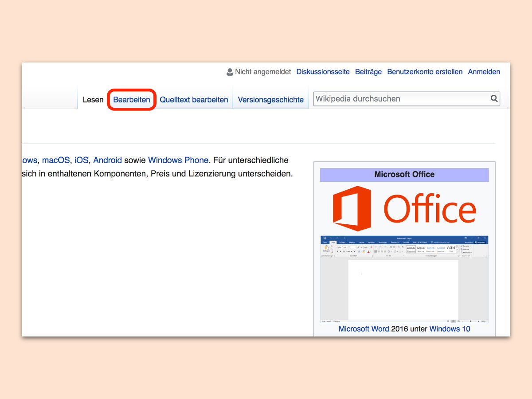Viewport: 532px width, 399px height.
Task: Open the Bearbeiten tab
Action: coord(132,100)
